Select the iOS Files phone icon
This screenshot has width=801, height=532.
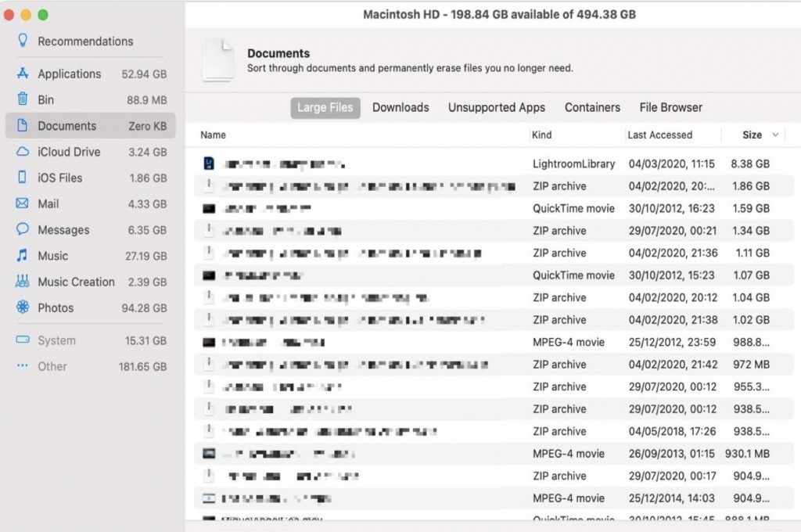tap(23, 178)
